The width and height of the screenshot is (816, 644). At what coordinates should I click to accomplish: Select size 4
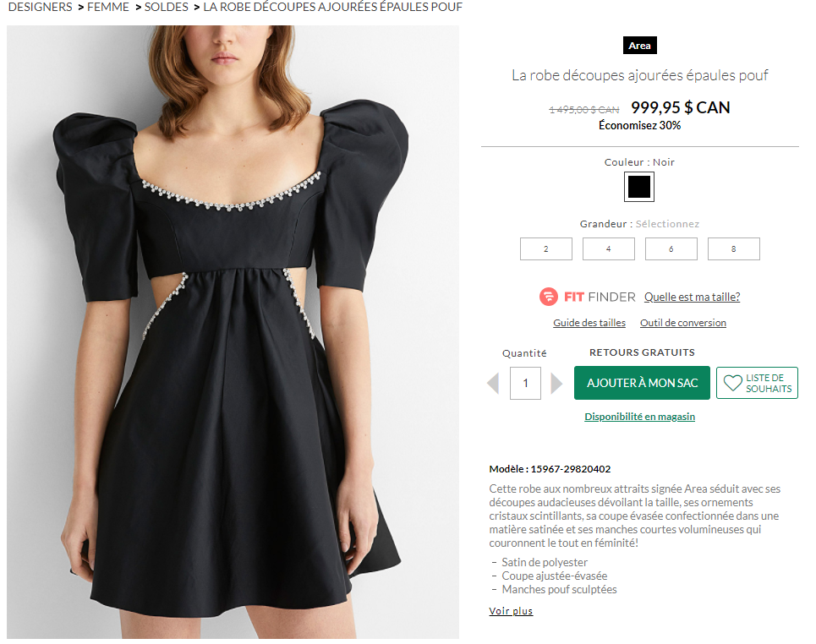[x=608, y=248]
